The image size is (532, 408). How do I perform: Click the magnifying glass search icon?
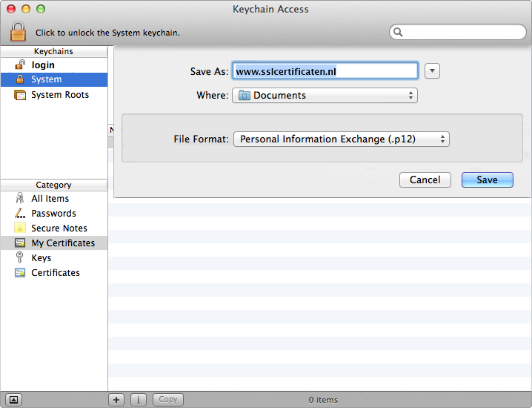398,33
